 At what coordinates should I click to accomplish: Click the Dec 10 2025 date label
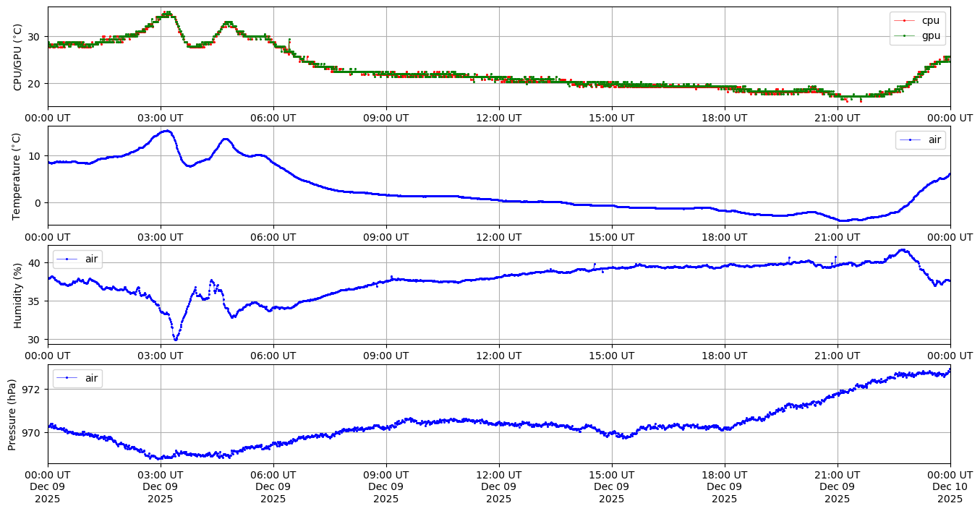tap(950, 487)
